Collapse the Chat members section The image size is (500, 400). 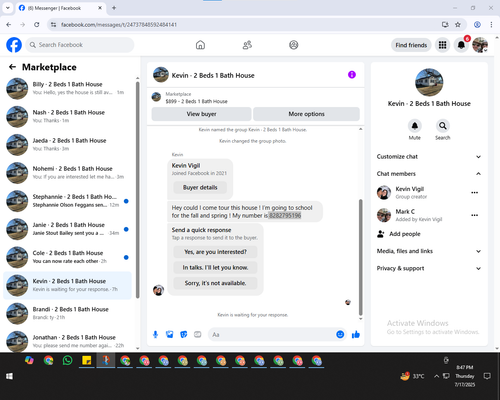pyautogui.click(x=429, y=174)
